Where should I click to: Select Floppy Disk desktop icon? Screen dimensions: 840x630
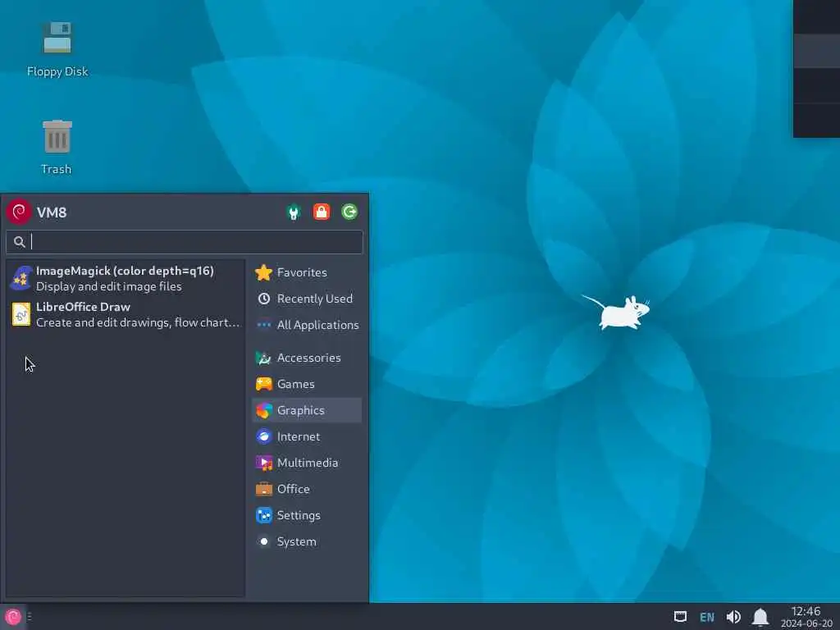(57, 49)
